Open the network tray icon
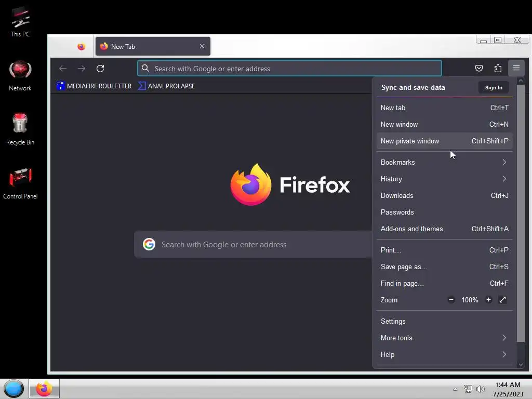 468,389
